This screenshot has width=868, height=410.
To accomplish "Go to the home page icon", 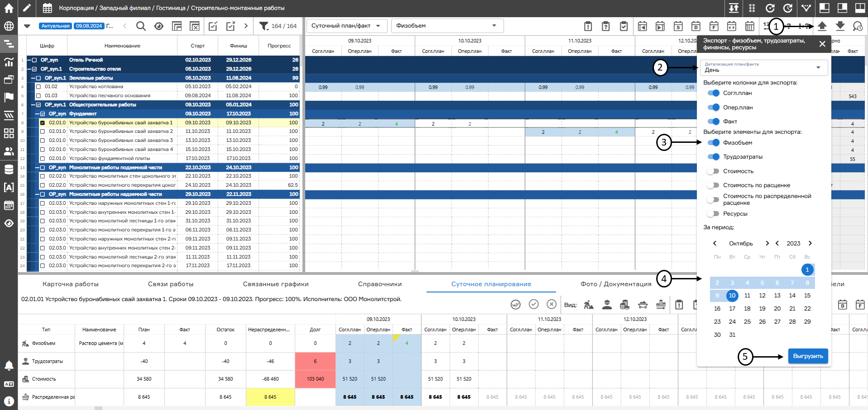I will pyautogui.click(x=9, y=8).
